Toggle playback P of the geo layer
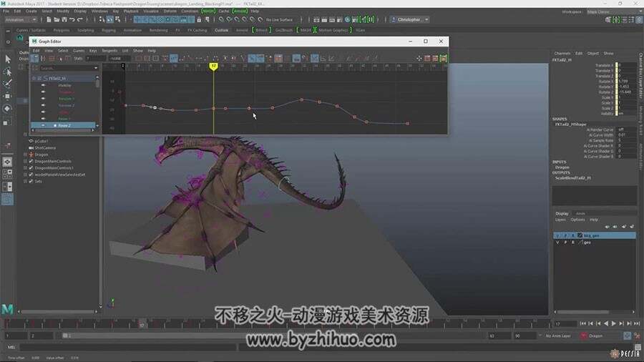This screenshot has height=362, width=644. [x=565, y=243]
